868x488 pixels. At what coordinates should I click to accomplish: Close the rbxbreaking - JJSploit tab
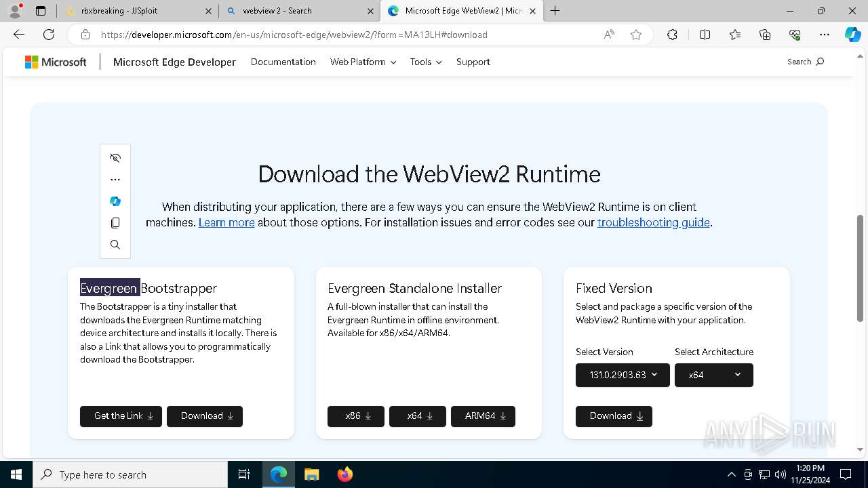coord(208,11)
